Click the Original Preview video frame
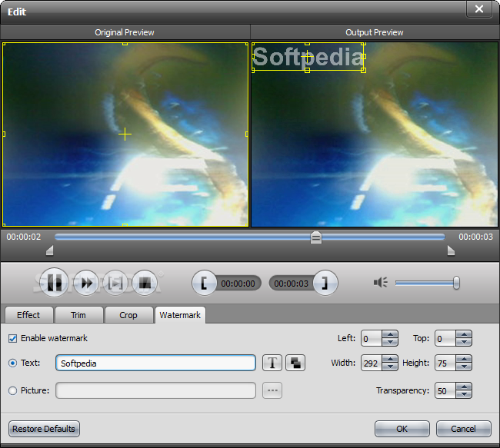 [125, 134]
